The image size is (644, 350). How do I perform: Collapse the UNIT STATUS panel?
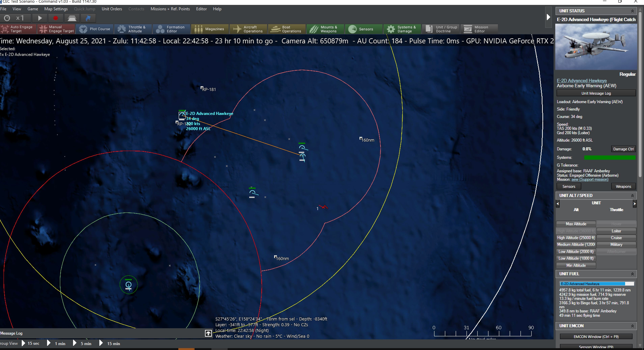coord(632,11)
